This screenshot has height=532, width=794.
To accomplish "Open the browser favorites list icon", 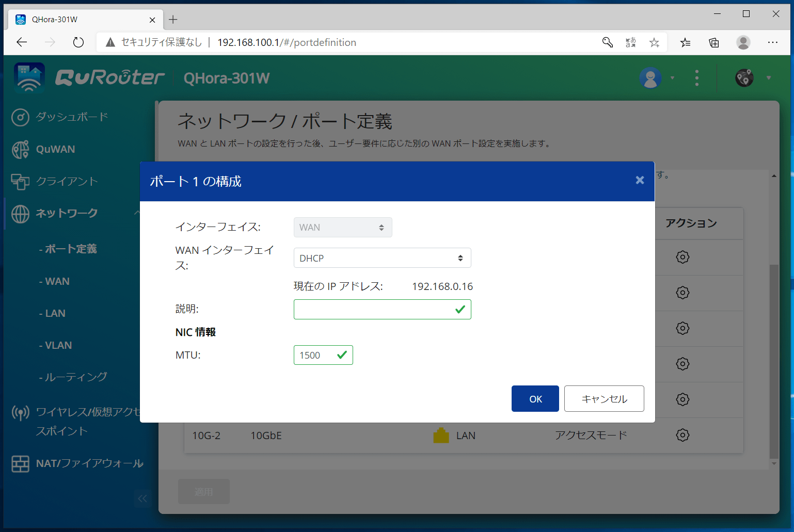I will tap(686, 42).
